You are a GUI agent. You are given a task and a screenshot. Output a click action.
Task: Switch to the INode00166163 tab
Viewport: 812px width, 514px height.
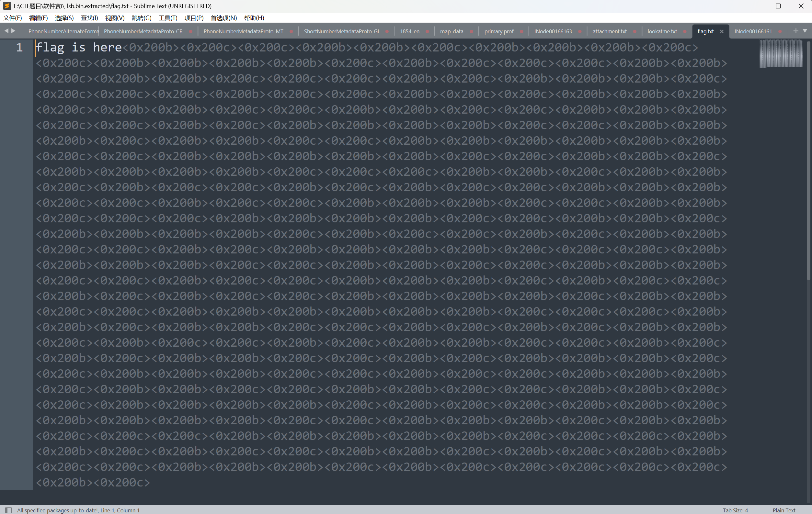pyautogui.click(x=553, y=31)
